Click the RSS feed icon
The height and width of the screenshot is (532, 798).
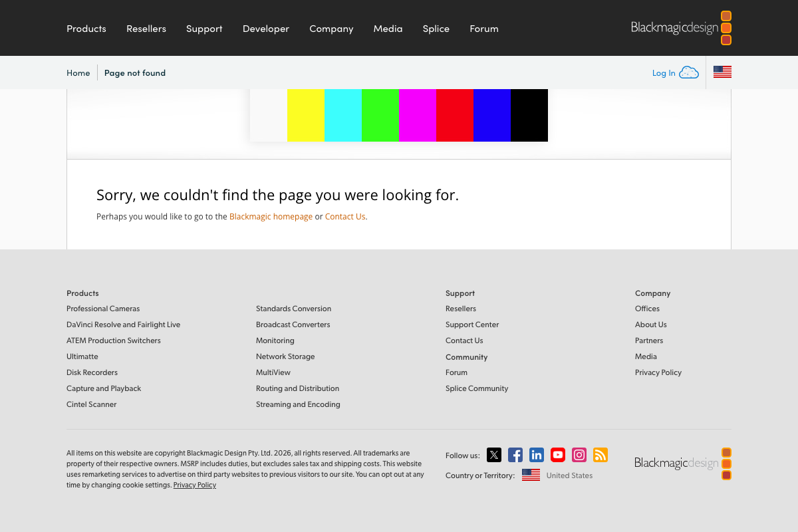[x=600, y=455]
